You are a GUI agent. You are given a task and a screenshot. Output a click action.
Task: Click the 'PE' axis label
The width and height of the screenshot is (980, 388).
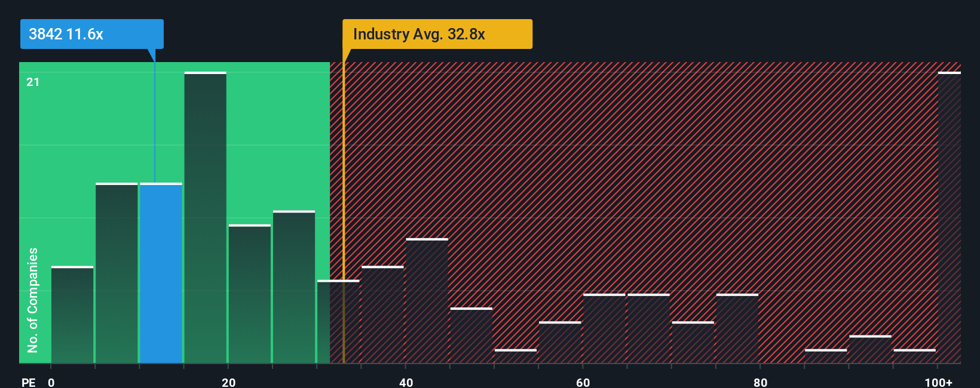(x=28, y=382)
